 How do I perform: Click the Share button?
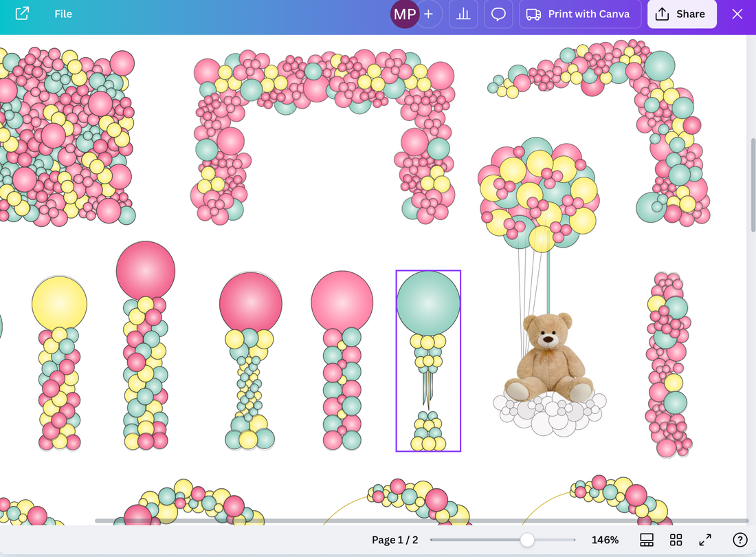pyautogui.click(x=681, y=14)
